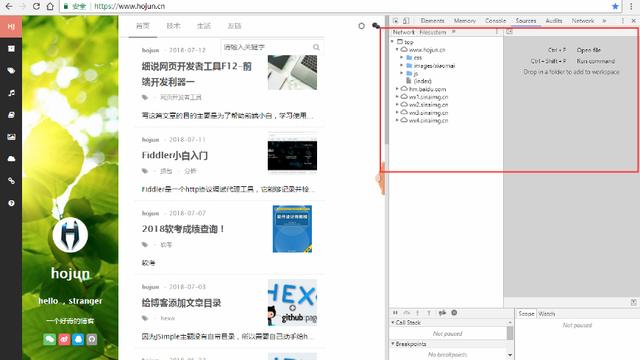Click the circle icon beside blog header
Viewport: 640px width, 360px height.
(361, 26)
